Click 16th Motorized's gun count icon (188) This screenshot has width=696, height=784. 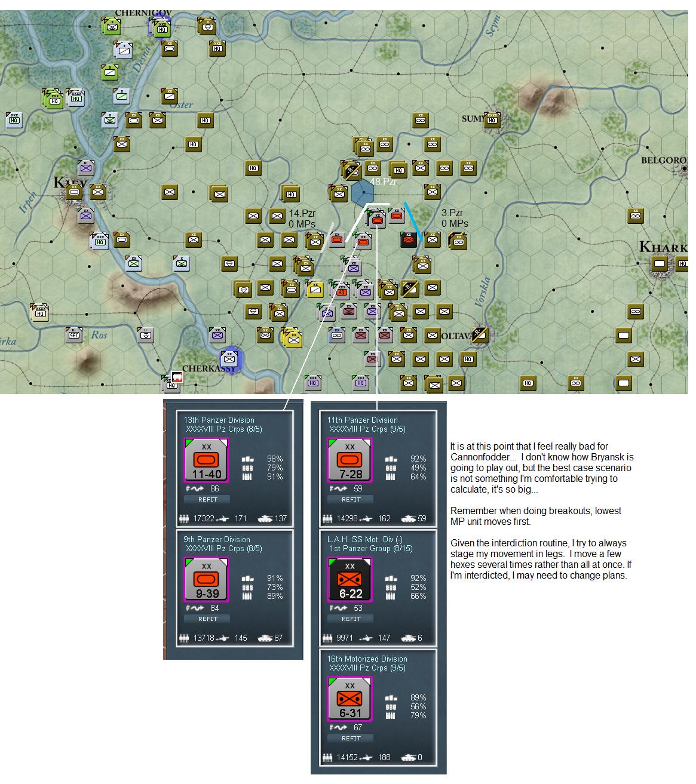[366, 758]
